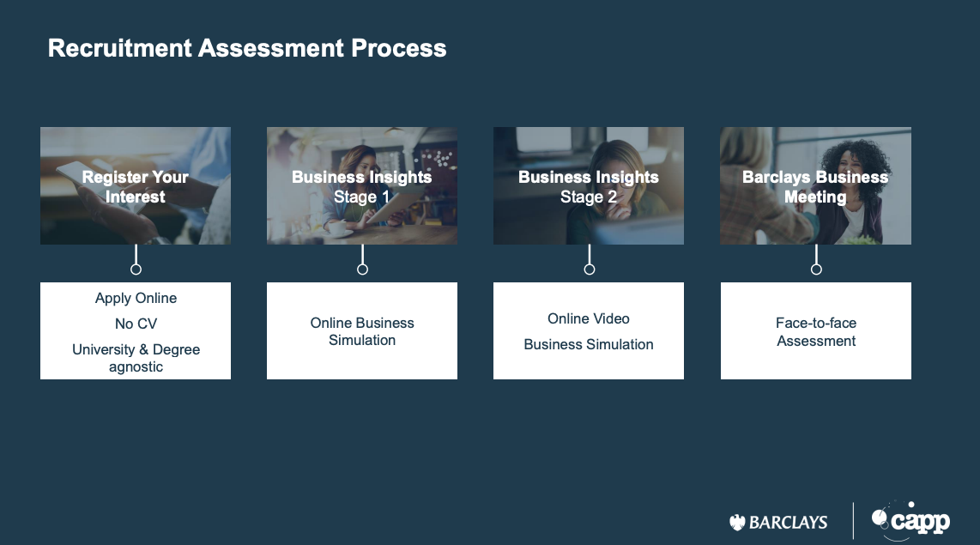Click Business Simulation text under Stage 2

(x=589, y=344)
